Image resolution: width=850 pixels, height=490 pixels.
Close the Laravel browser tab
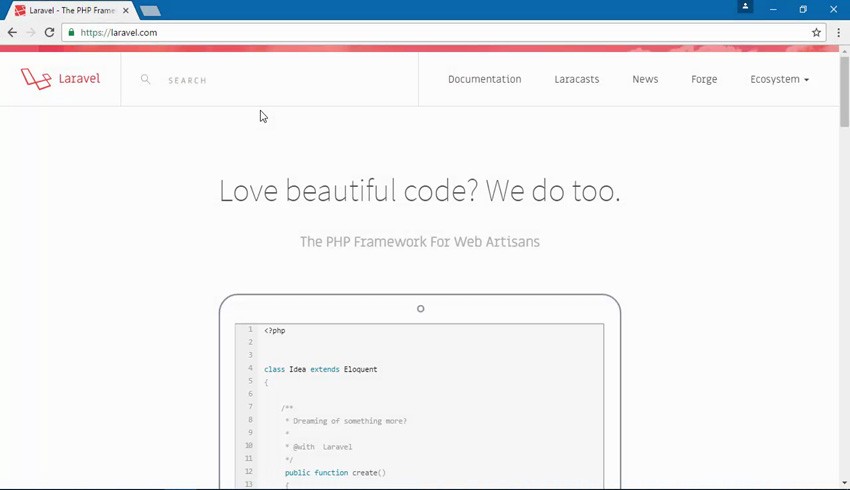pyautogui.click(x=126, y=10)
